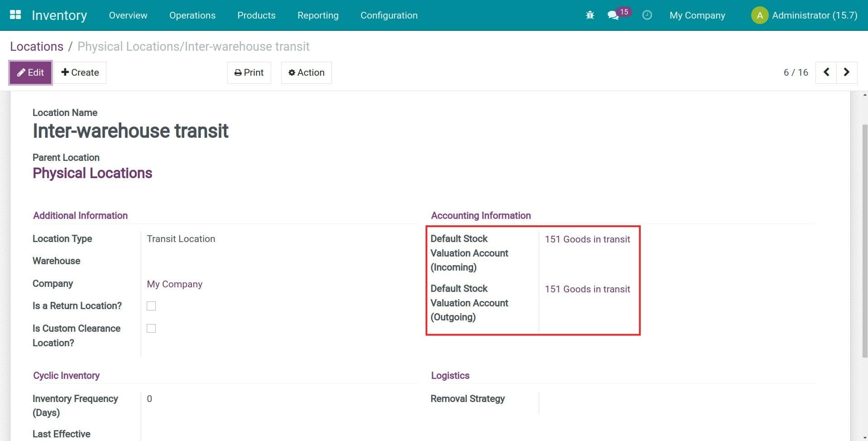
Task: Open the Overview menu item
Action: (128, 15)
